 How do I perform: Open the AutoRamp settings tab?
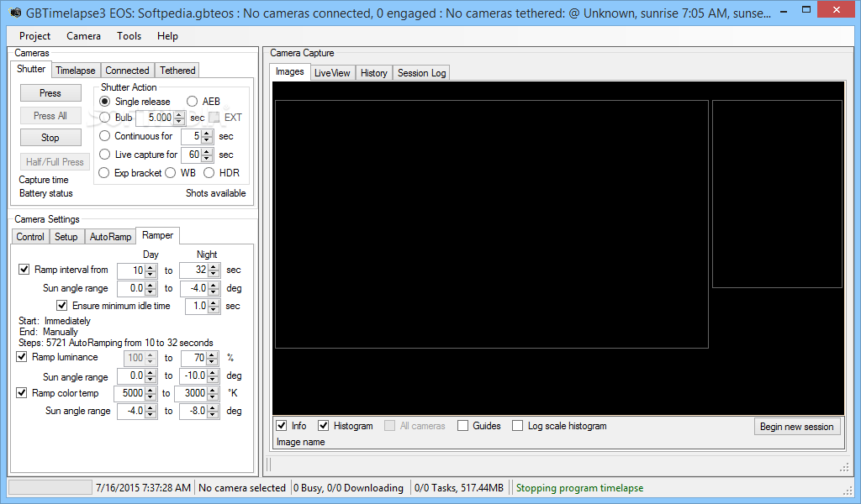click(x=110, y=236)
